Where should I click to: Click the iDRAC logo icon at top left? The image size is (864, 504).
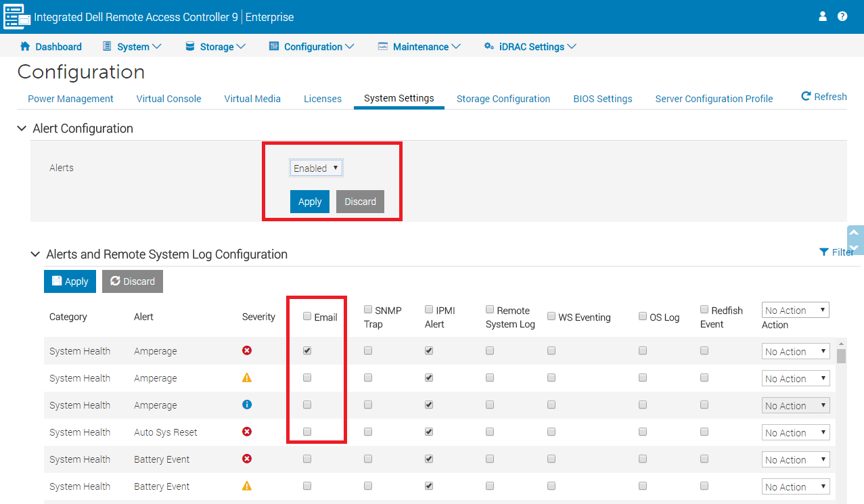pos(17,17)
